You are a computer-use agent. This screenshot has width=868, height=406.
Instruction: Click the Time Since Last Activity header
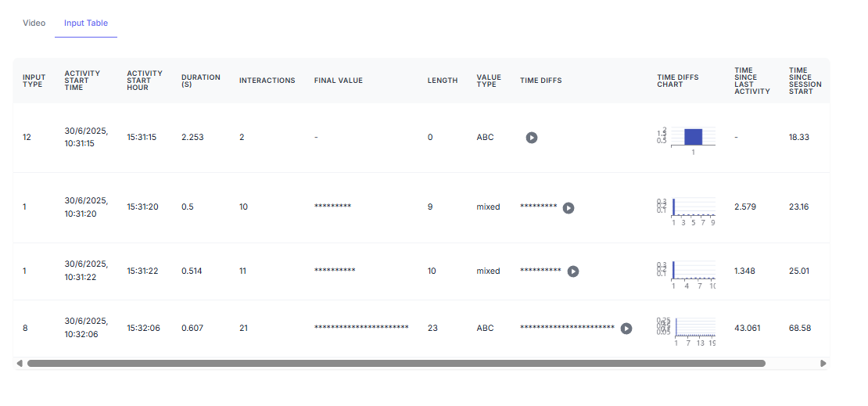pos(752,81)
